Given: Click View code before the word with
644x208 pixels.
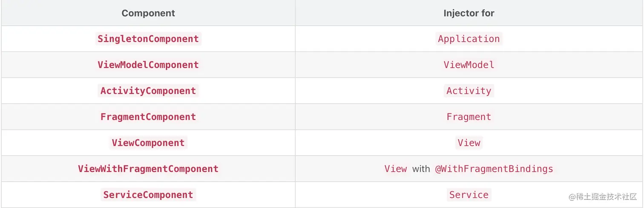Looking at the screenshot, I should (x=396, y=168).
